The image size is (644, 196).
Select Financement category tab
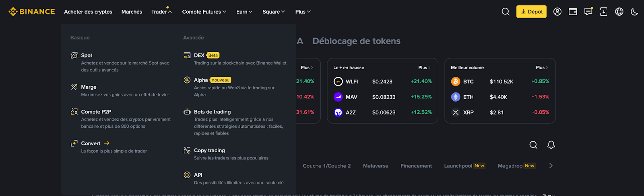(416, 166)
